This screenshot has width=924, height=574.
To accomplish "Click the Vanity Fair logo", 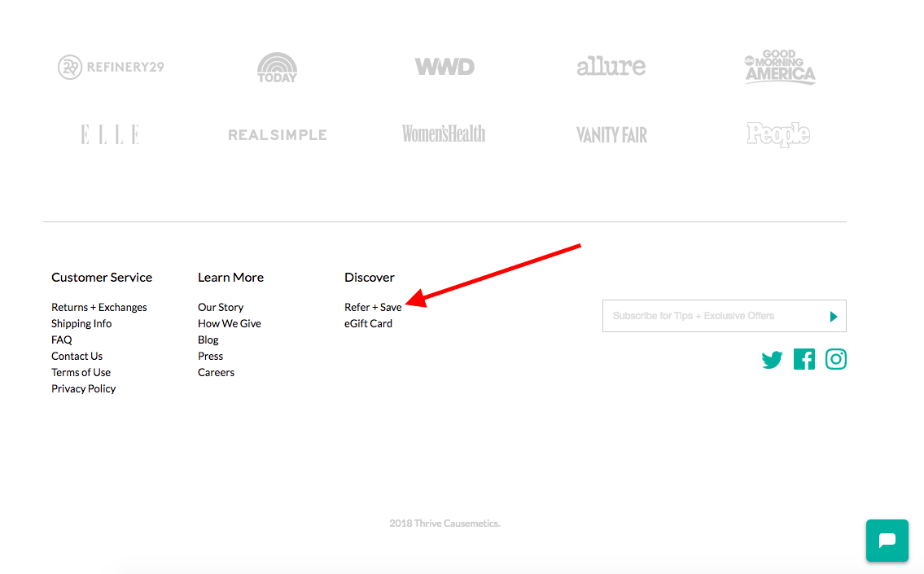I will point(611,135).
